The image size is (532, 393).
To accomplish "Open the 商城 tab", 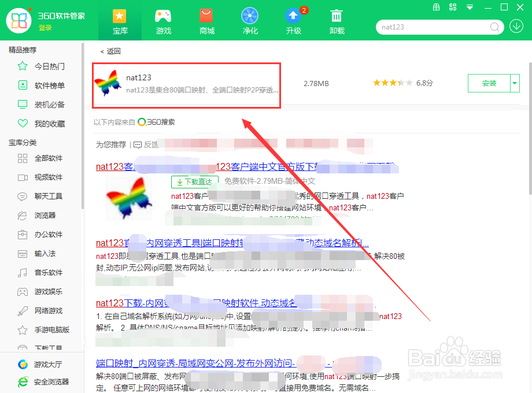I will 206,21.
